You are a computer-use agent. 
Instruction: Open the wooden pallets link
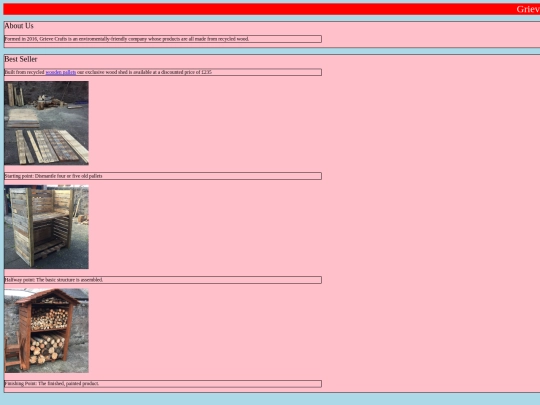point(61,72)
